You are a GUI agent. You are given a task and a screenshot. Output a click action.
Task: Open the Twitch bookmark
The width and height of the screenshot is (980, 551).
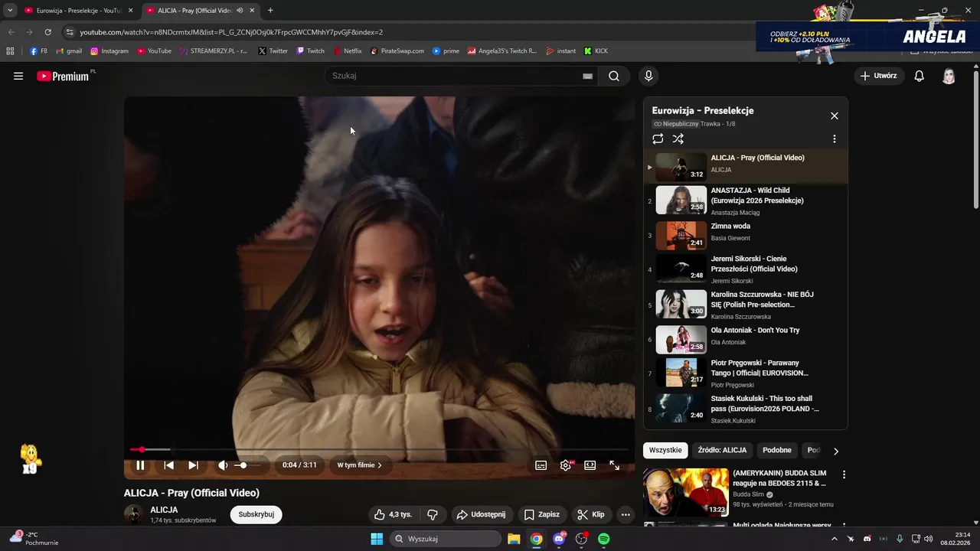coord(310,51)
